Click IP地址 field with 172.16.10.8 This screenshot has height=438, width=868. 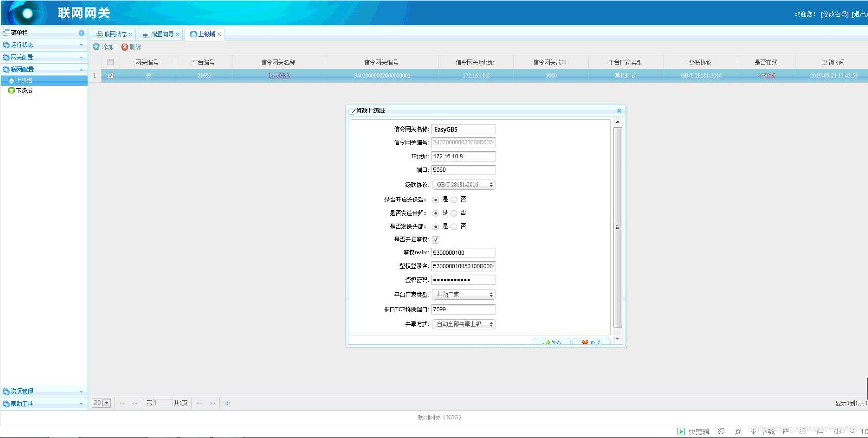463,157
